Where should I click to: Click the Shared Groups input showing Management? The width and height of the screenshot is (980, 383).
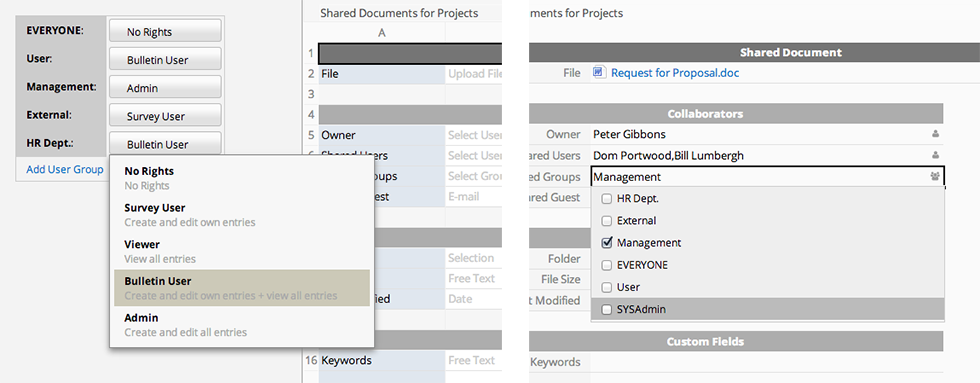click(x=768, y=177)
